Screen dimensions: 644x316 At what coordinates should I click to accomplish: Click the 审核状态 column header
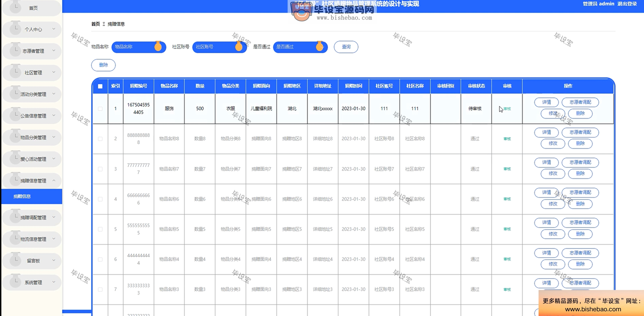click(476, 86)
